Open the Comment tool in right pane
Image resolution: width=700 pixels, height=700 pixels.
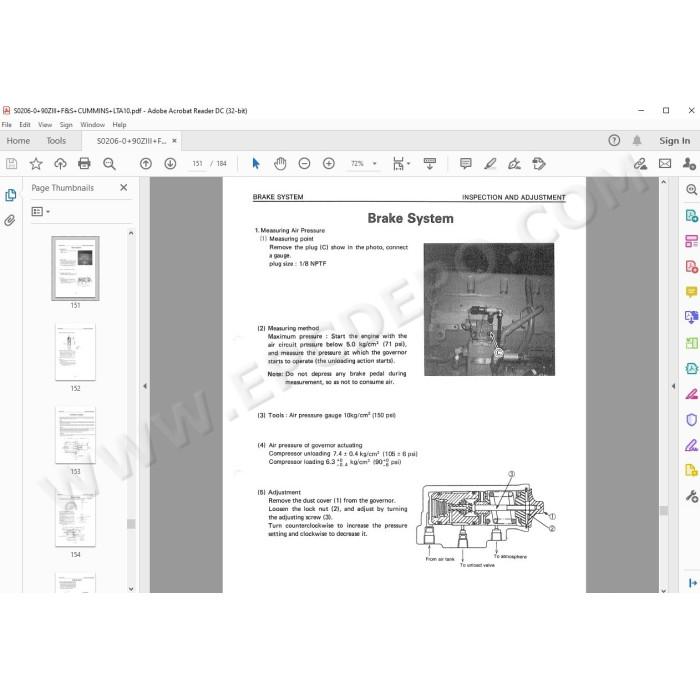coord(691,292)
